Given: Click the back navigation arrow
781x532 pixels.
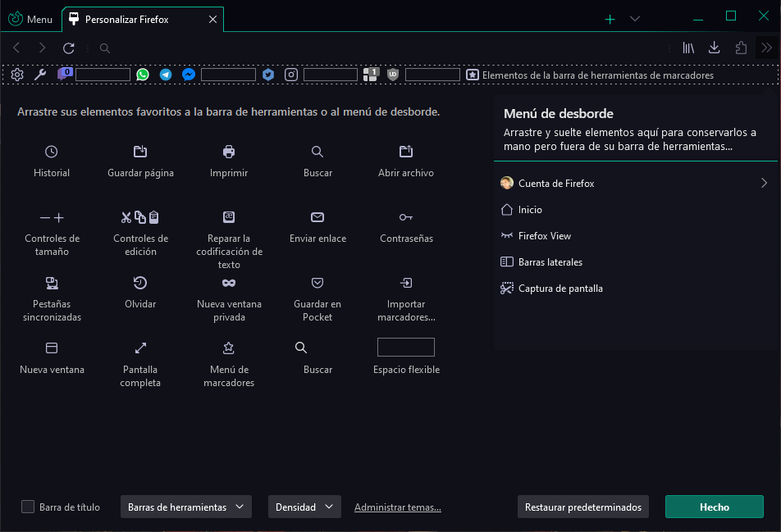Looking at the screenshot, I should [x=16, y=48].
